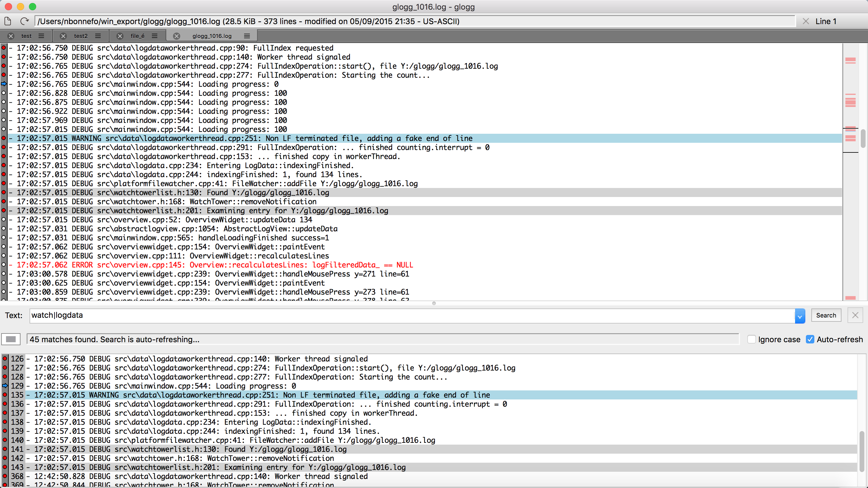The height and width of the screenshot is (488, 868).
Task: Switch to the file_é tab
Action: coord(137,36)
